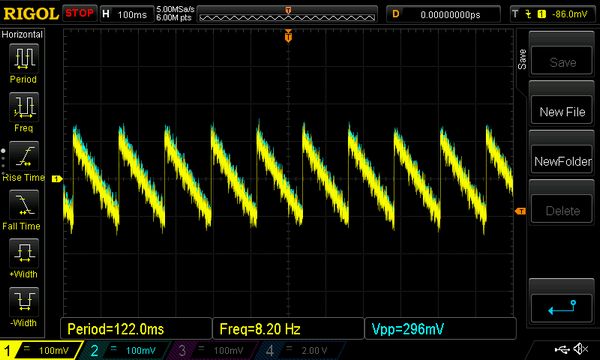Click the New File button
Screen dimensions: 600x360
562,112
